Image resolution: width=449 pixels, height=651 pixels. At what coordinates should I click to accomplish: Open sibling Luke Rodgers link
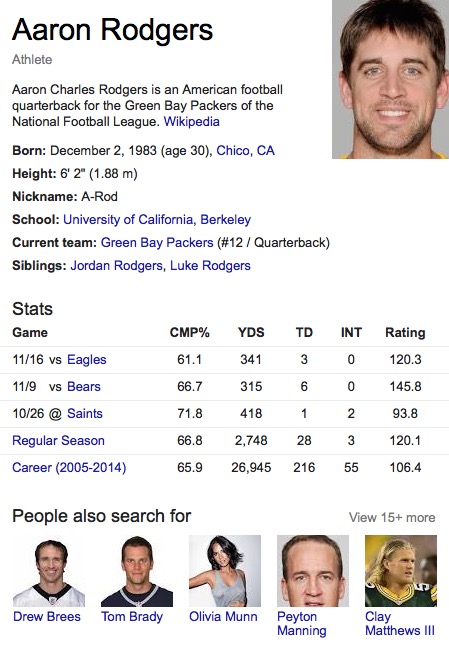[211, 265]
